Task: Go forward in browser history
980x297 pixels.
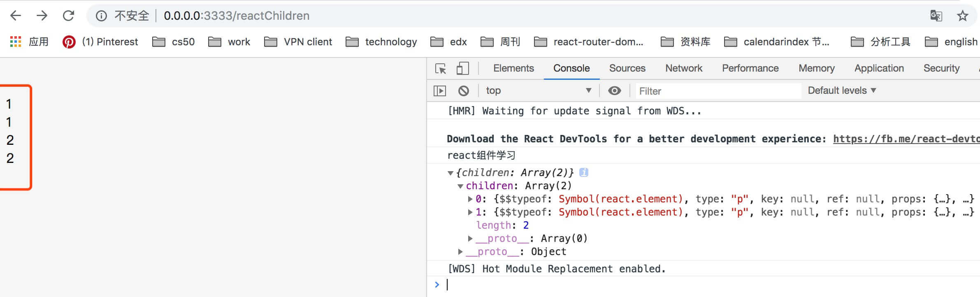Action: pyautogui.click(x=42, y=16)
